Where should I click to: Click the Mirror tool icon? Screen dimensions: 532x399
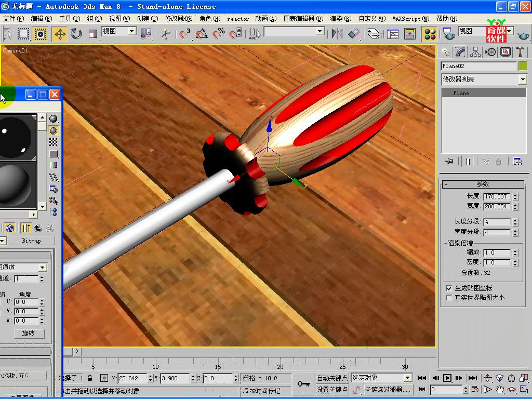point(337,34)
